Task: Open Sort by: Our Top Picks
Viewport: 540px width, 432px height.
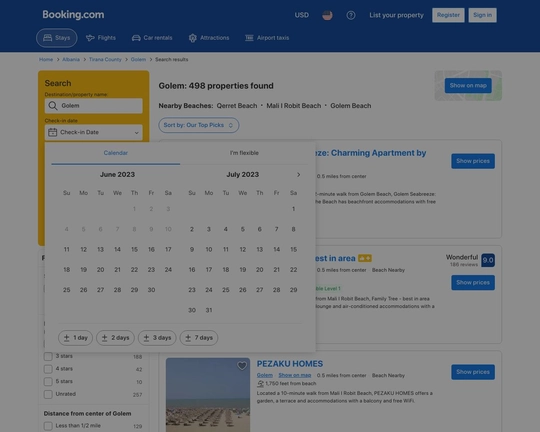Action: (199, 125)
